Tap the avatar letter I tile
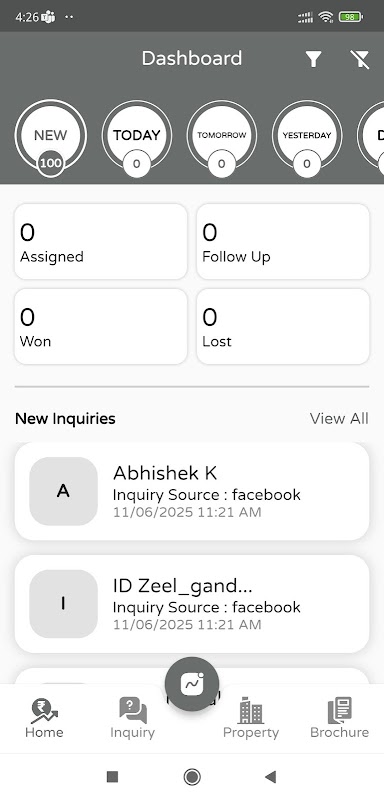Viewport: 384px width, 800px height. pyautogui.click(x=63, y=604)
